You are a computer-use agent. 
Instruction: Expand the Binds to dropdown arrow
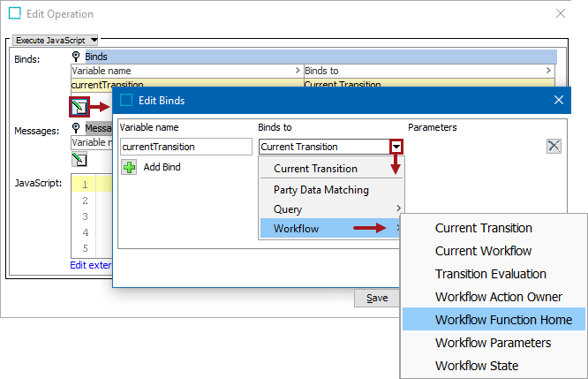[397, 147]
